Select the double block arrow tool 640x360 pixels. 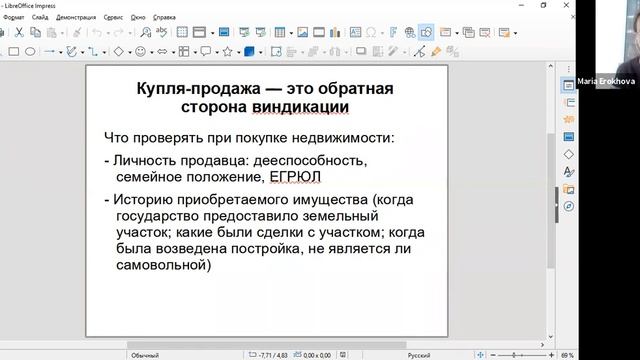tap(162, 52)
